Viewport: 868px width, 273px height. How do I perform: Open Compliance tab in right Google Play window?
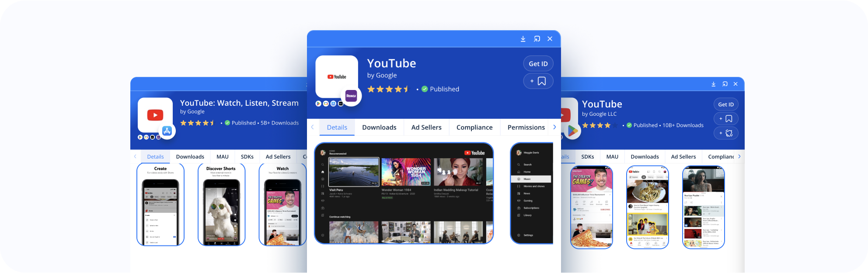[x=721, y=157]
